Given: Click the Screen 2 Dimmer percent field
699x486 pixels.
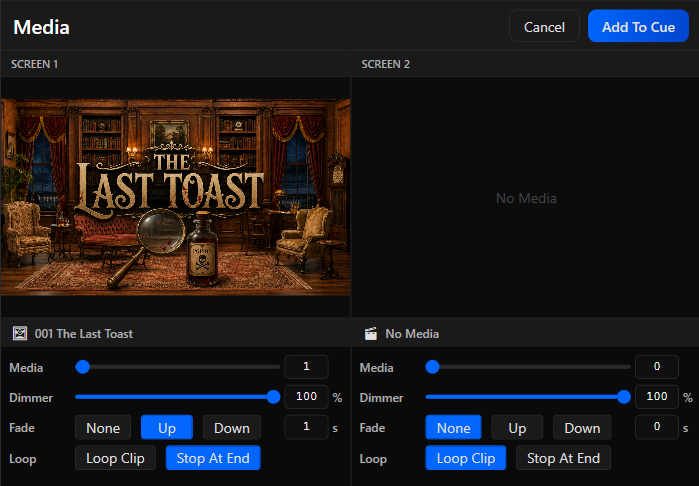Looking at the screenshot, I should coord(657,396).
